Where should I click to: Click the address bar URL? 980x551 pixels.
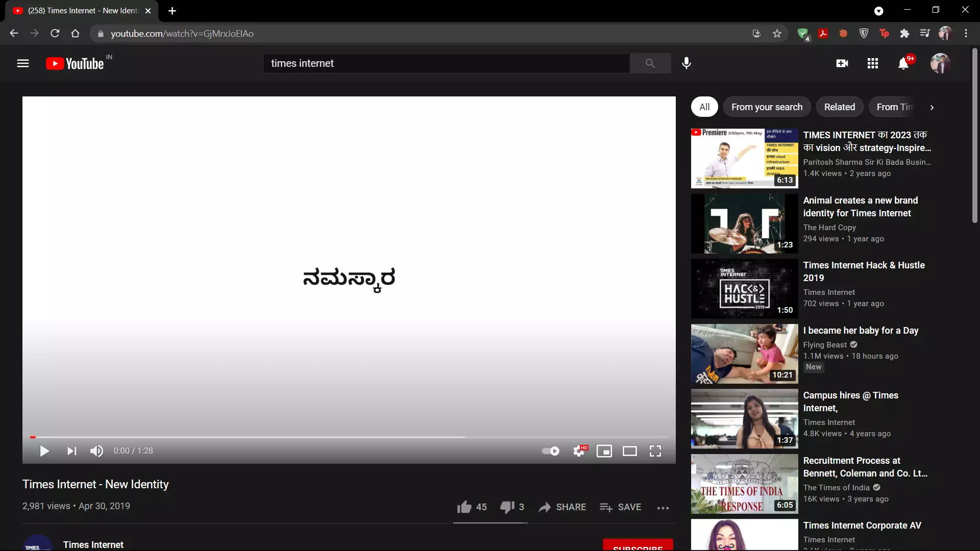click(x=182, y=34)
